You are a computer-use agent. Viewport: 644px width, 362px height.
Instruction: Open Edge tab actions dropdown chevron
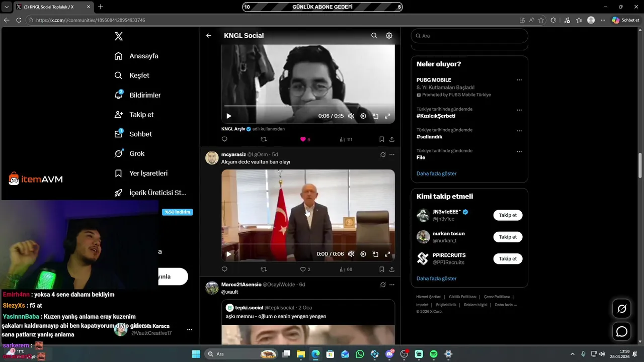[x=7, y=7]
